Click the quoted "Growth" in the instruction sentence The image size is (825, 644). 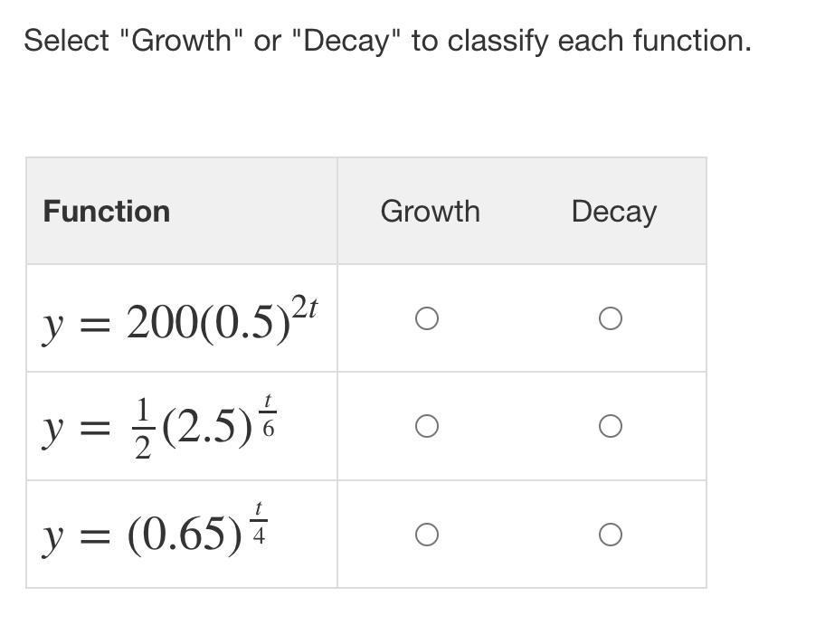point(183,41)
